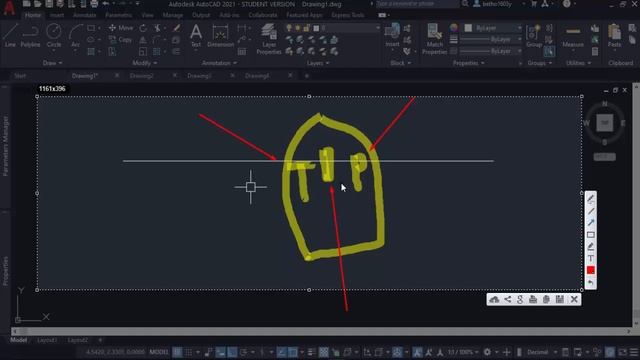Expand the Modify panel
This screenshot has width=640, height=360.
(x=145, y=63)
